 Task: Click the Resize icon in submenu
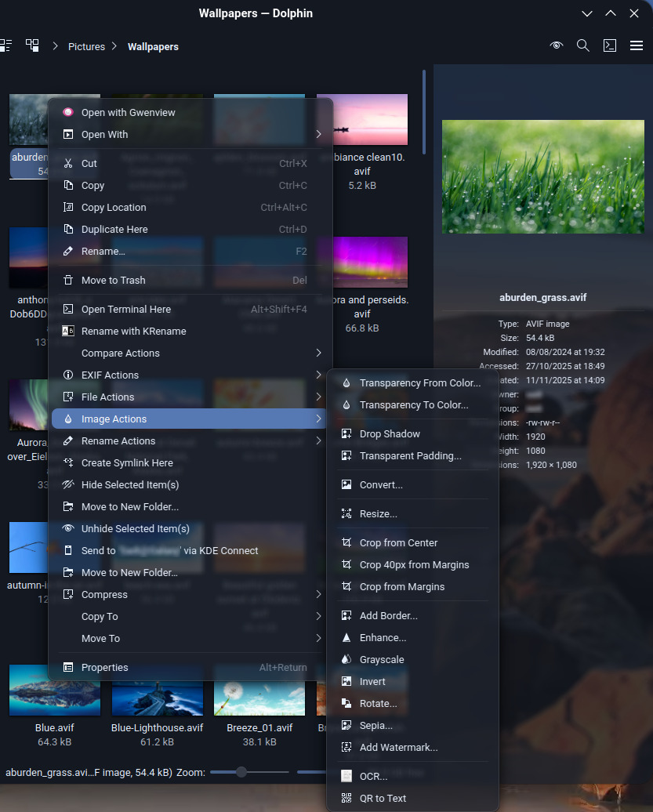346,514
